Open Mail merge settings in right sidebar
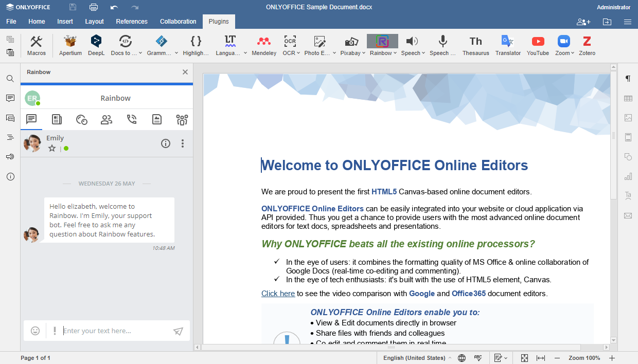Viewport: 638px width, 364px height. point(628,215)
